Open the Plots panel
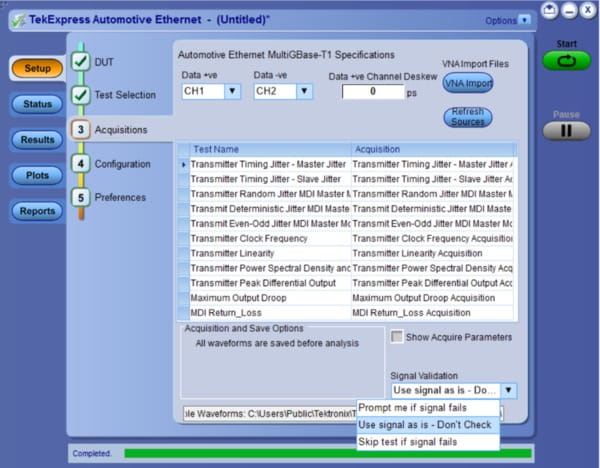Screen dimensions: 600x468 coord(37,175)
